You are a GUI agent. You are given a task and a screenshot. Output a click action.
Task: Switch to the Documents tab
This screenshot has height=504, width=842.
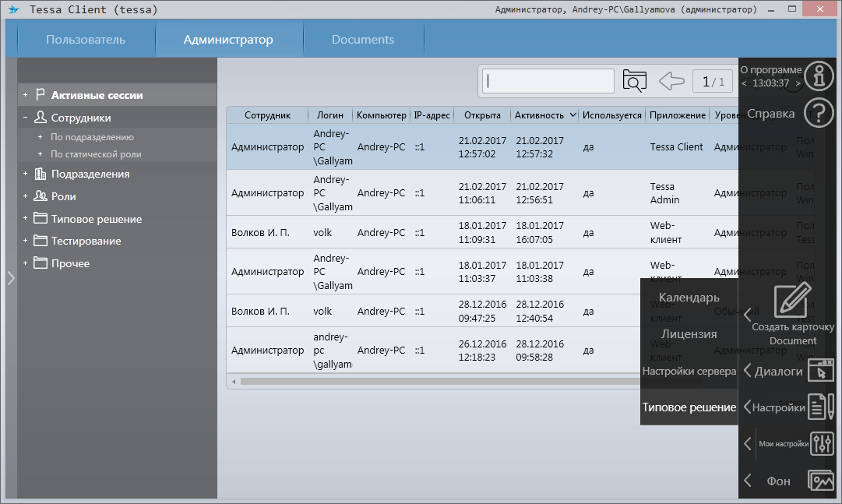tap(363, 40)
